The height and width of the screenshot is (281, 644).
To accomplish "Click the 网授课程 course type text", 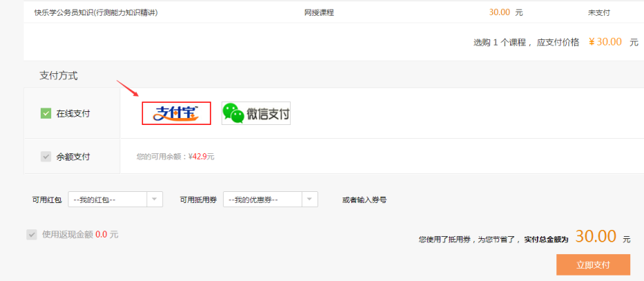I will pyautogui.click(x=319, y=12).
